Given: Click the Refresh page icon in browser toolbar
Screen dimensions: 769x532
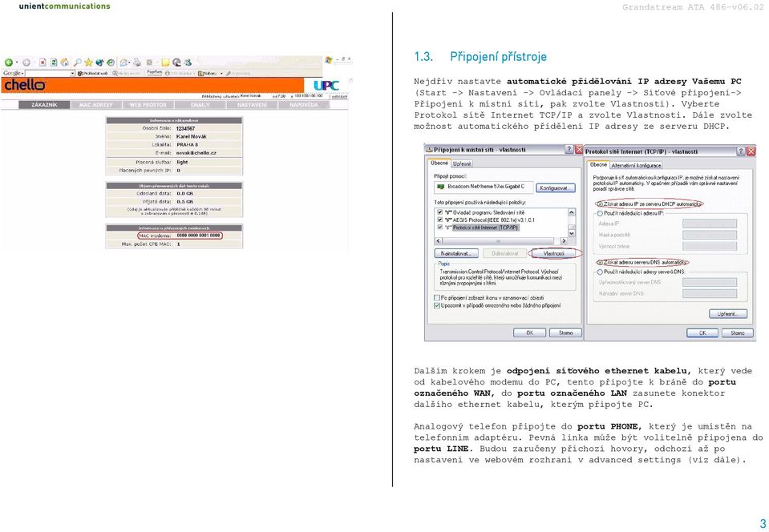Looking at the screenshot, I should pyautogui.click(x=54, y=62).
